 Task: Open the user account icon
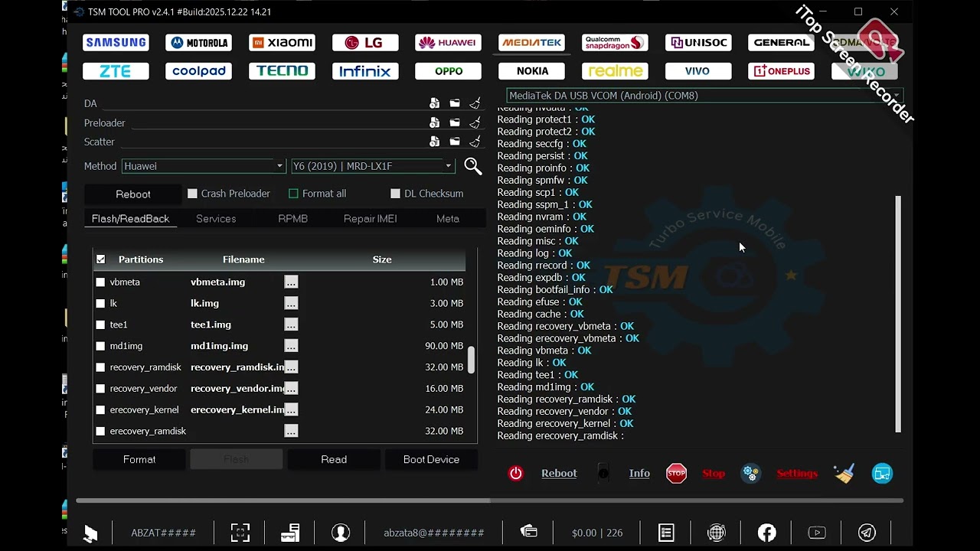(x=341, y=533)
